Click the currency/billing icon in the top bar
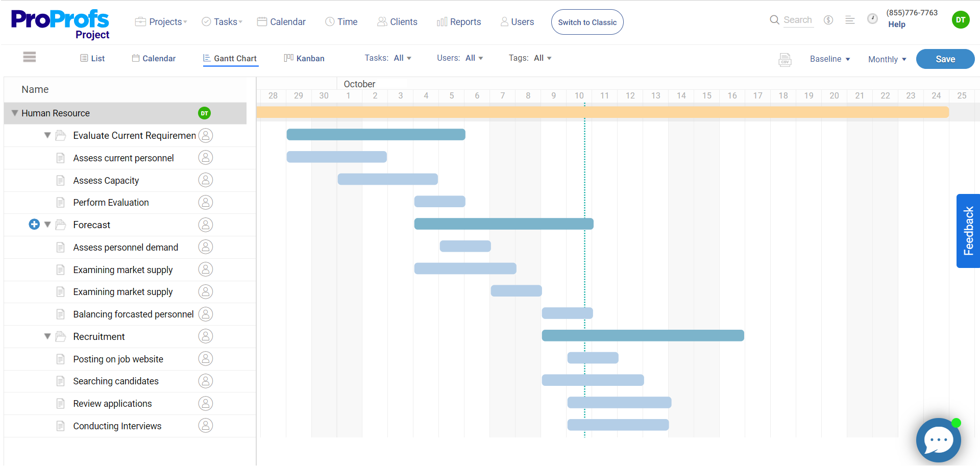 pos(828,20)
